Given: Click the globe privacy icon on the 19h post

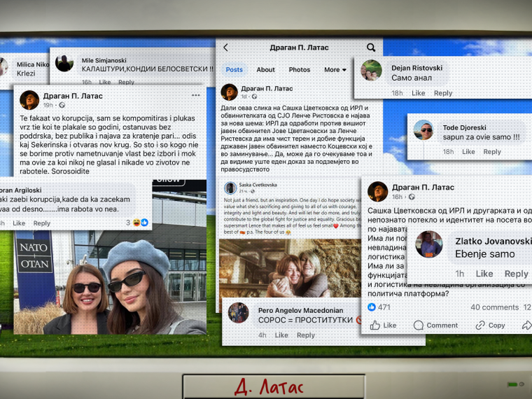Looking at the screenshot, I should coord(62,105).
